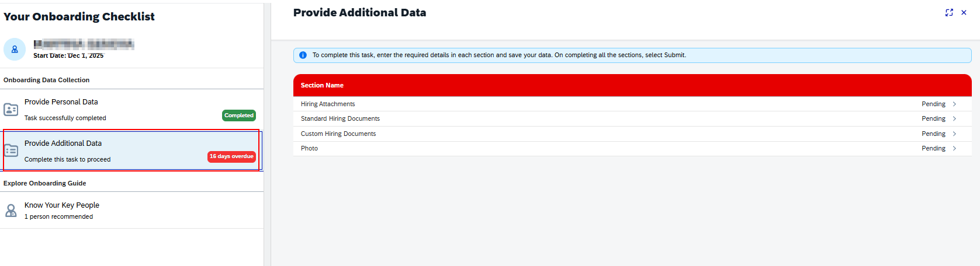Select the Provide Additional Data task

[63, 143]
